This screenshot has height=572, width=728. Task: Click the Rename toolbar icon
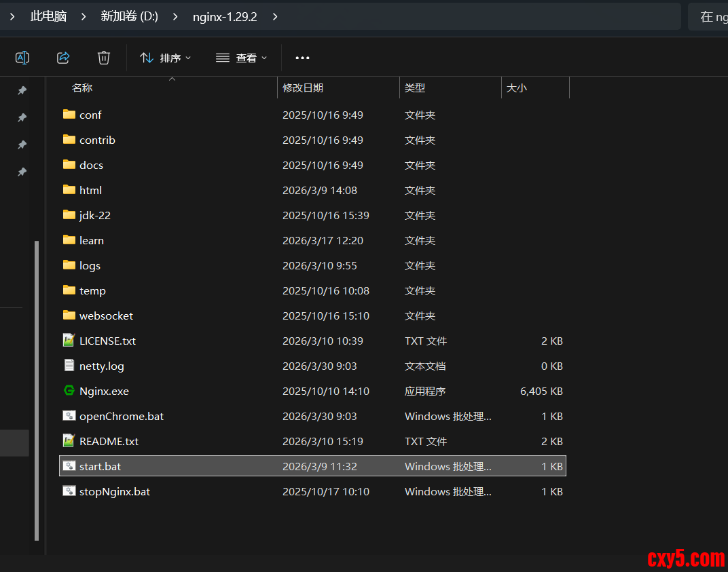coord(22,58)
